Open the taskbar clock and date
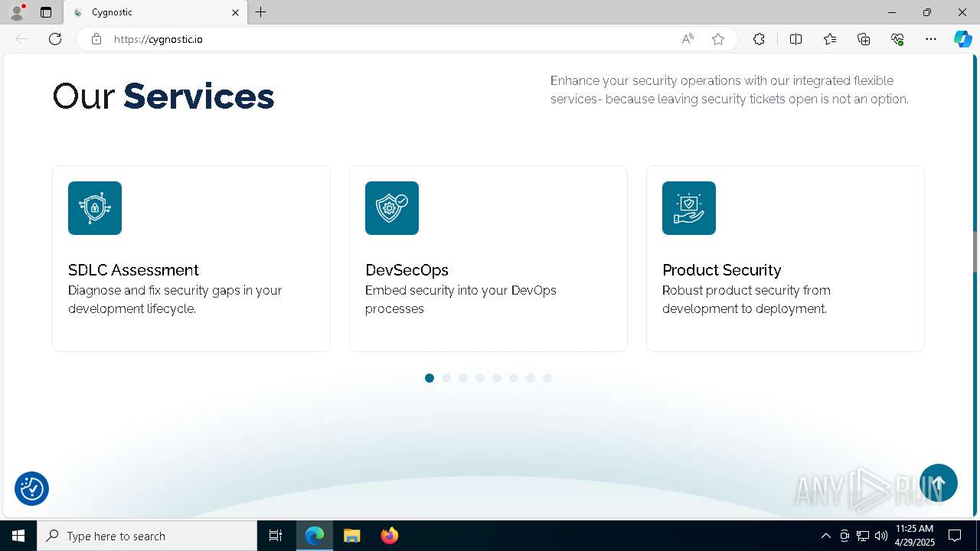 pos(914,536)
